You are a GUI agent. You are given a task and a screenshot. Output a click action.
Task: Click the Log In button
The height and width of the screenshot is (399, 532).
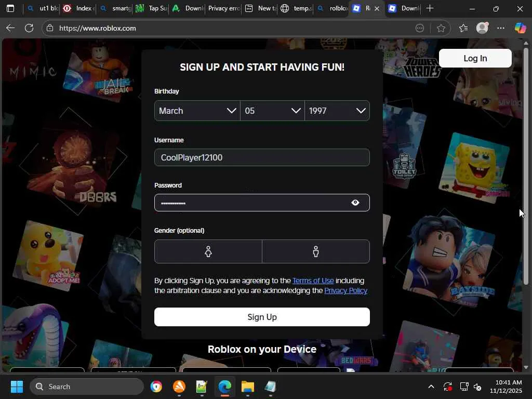pos(475,58)
